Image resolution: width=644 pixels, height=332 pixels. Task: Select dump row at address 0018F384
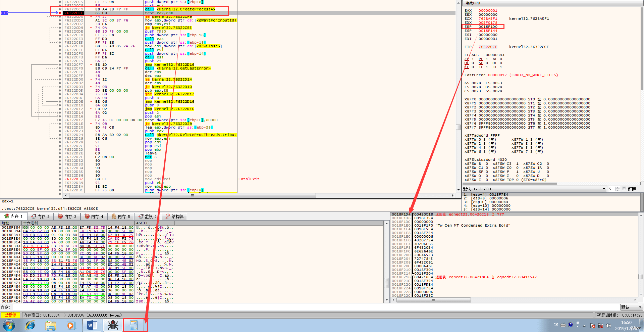[x=87, y=228]
